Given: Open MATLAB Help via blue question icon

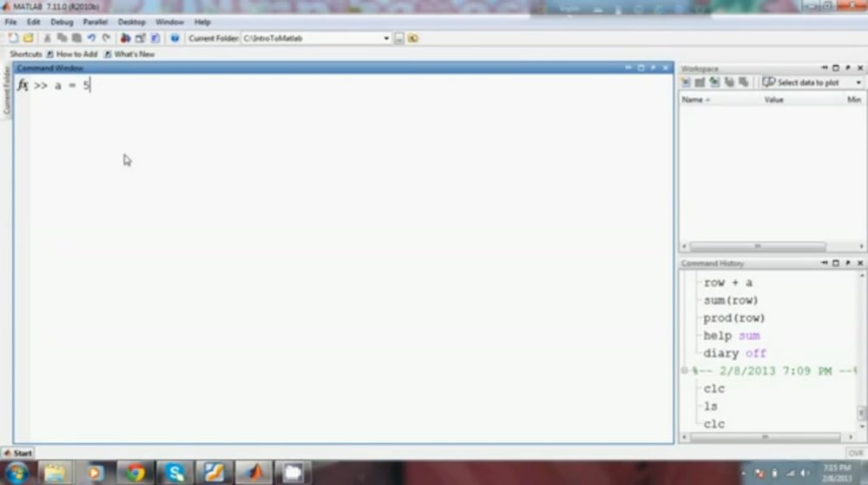Looking at the screenshot, I should click(175, 38).
